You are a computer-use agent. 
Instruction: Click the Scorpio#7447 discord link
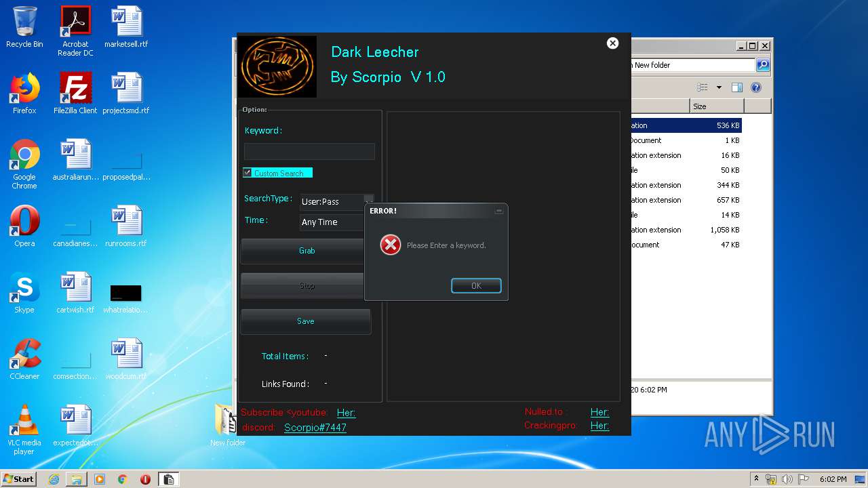pos(315,428)
